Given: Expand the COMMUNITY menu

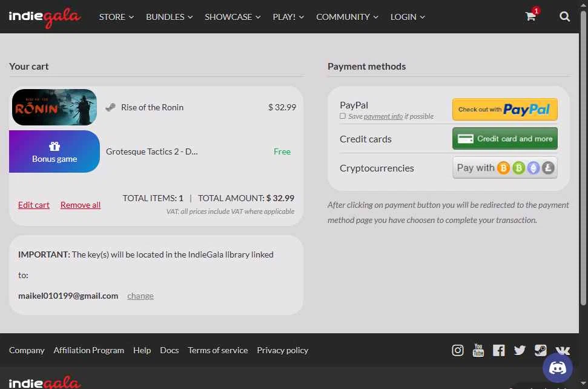Looking at the screenshot, I should pos(347,17).
